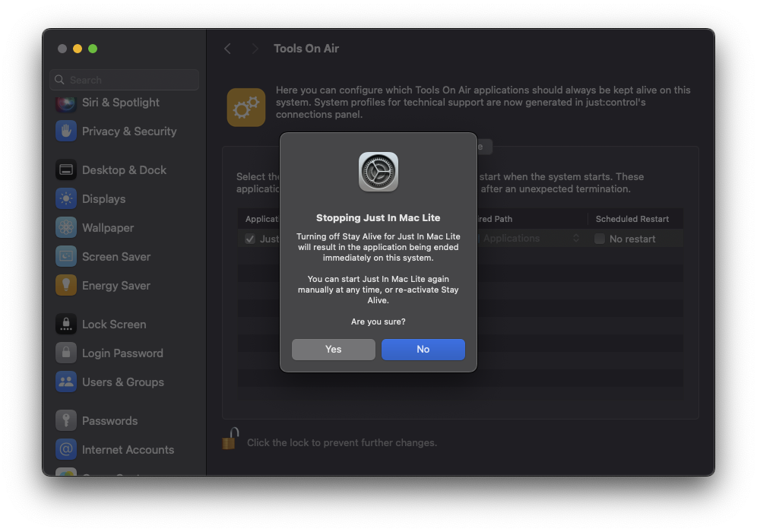
Task: Select Energy Saver in the sidebar
Action: [116, 286]
